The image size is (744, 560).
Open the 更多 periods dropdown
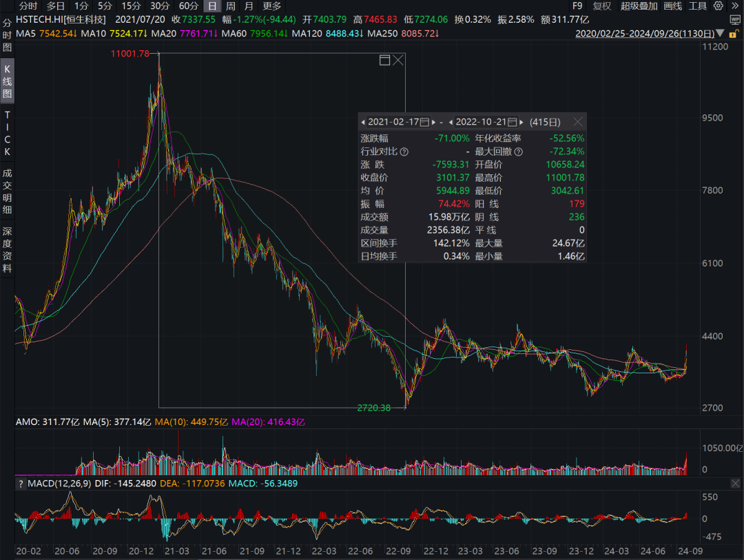tap(272, 6)
